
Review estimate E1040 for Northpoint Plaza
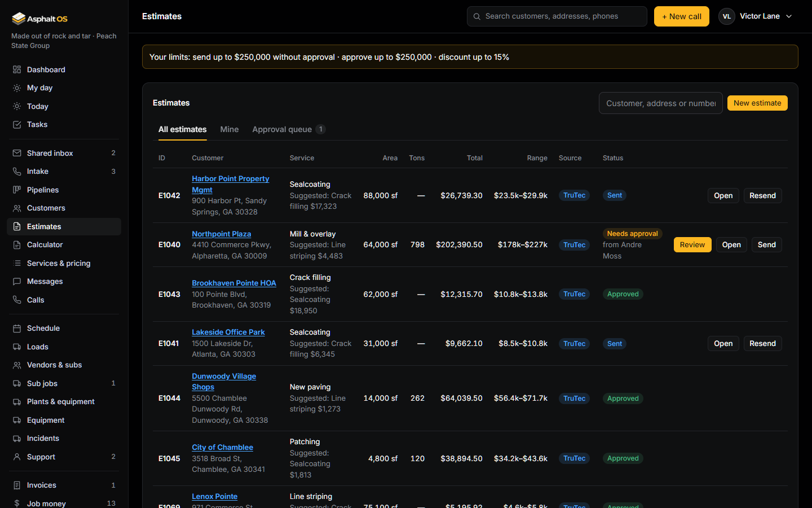[x=692, y=245]
